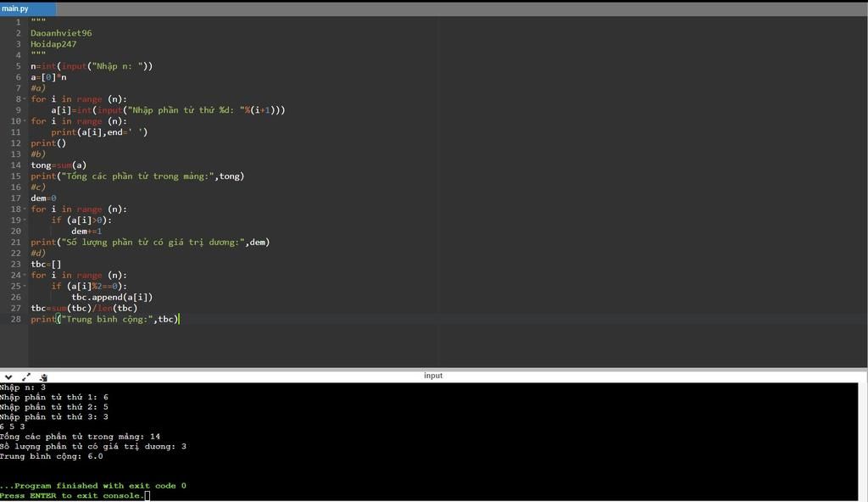The image size is (868, 502).
Task: Click line number 1 in the gutter
Action: coord(19,22)
